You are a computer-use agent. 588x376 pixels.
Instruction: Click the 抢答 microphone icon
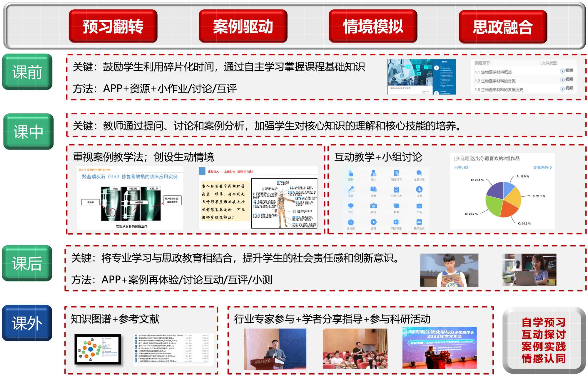point(350,189)
